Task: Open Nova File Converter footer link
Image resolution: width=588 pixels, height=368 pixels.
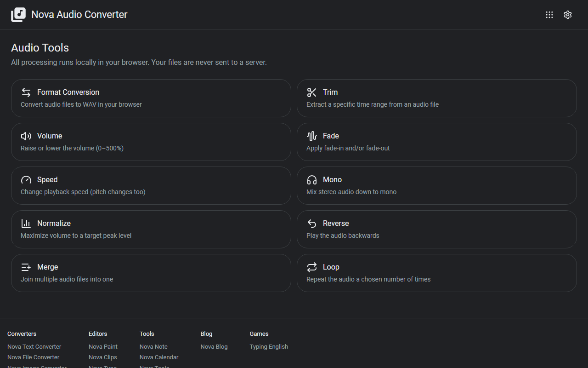Action: pos(33,357)
